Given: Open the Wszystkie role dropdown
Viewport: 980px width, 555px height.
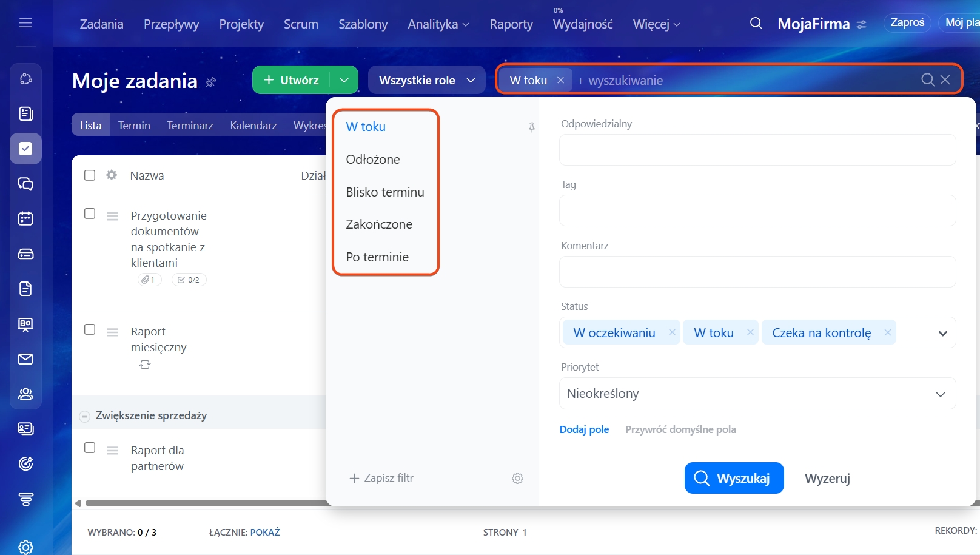Looking at the screenshot, I should pyautogui.click(x=427, y=80).
